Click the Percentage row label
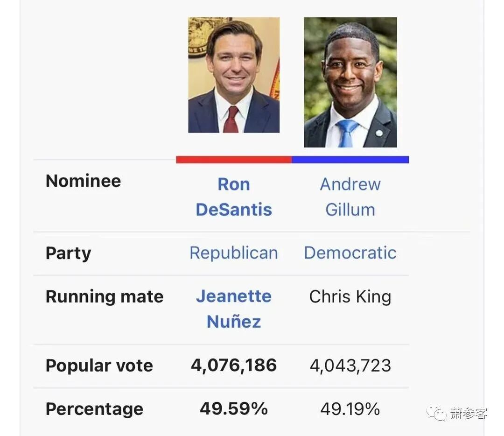The height and width of the screenshot is (436, 504). [x=94, y=409]
